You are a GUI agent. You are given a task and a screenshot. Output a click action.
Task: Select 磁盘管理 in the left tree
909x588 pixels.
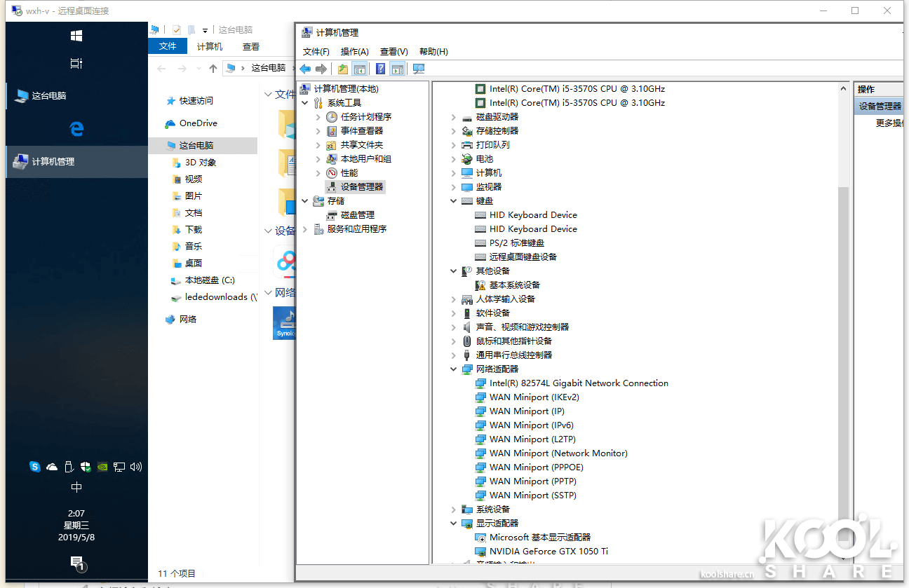coord(357,214)
